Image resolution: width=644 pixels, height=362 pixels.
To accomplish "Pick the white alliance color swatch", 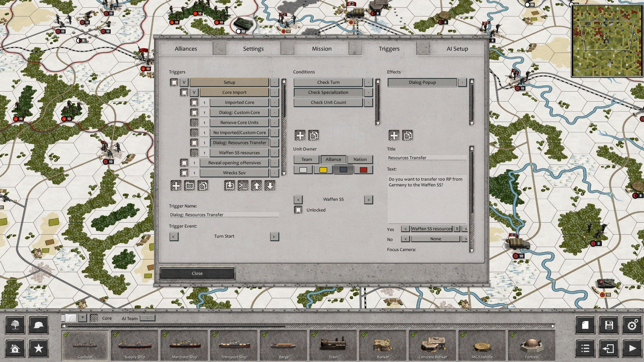I will pyautogui.click(x=303, y=170).
